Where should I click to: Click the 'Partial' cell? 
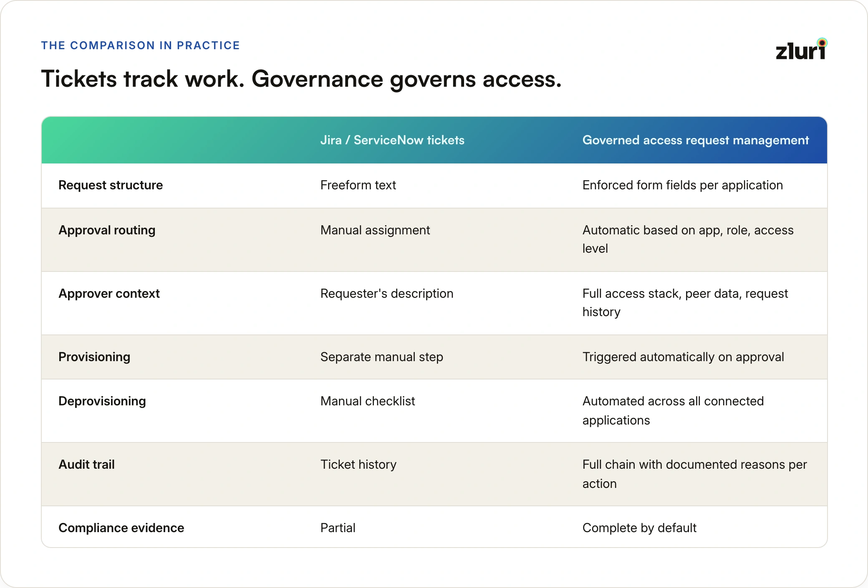coord(338,528)
